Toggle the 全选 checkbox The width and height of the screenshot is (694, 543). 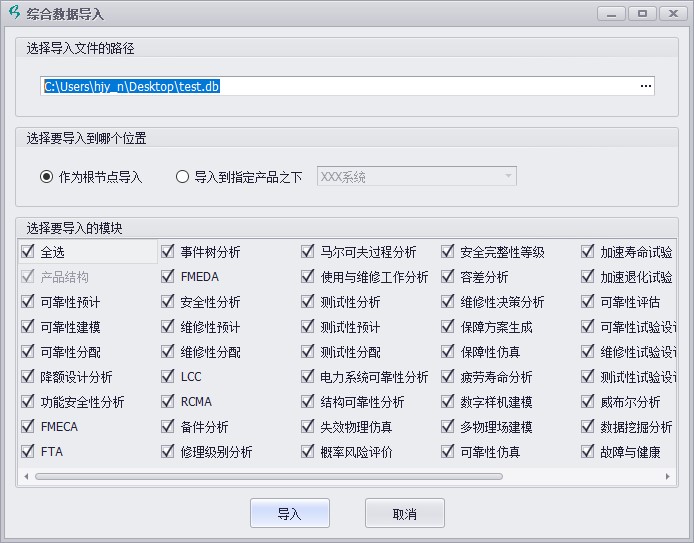click(x=28, y=252)
